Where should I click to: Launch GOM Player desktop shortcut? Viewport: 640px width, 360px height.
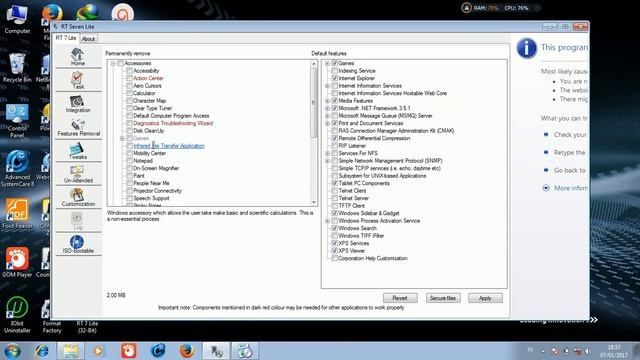point(17,262)
